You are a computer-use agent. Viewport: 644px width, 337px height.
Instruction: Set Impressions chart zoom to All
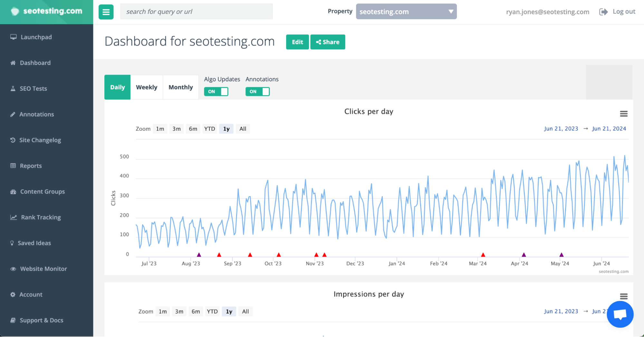coord(245,312)
